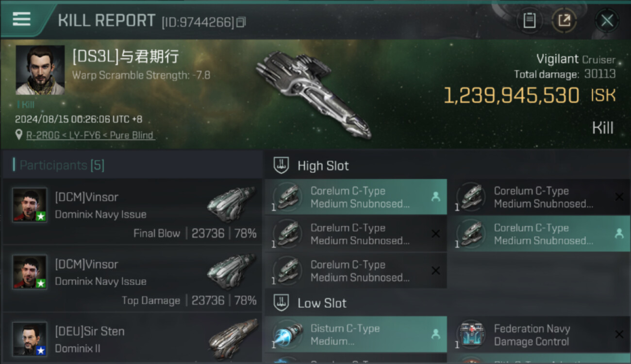Click the person icon on Gistum C-Type
Screen dimensions: 631x364
[436, 334]
